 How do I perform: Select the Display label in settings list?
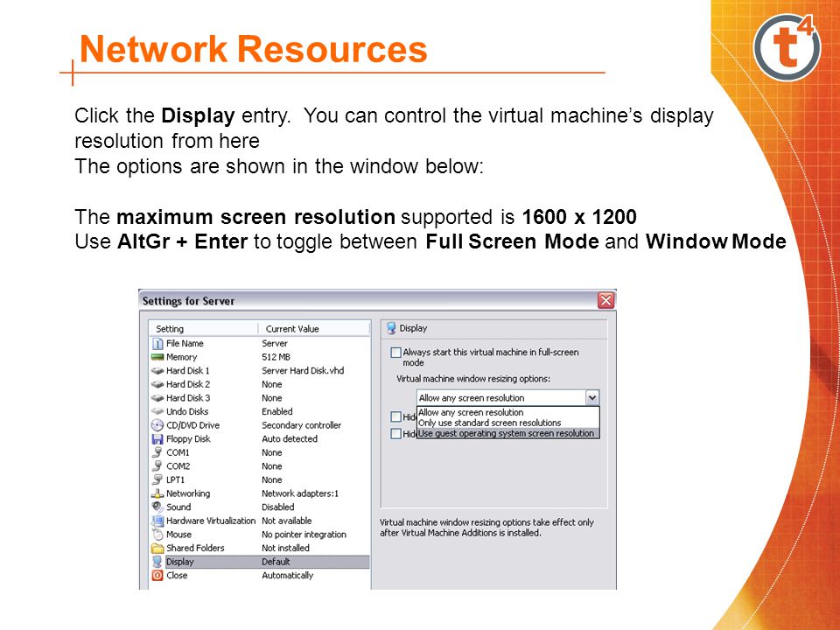pyautogui.click(x=180, y=562)
